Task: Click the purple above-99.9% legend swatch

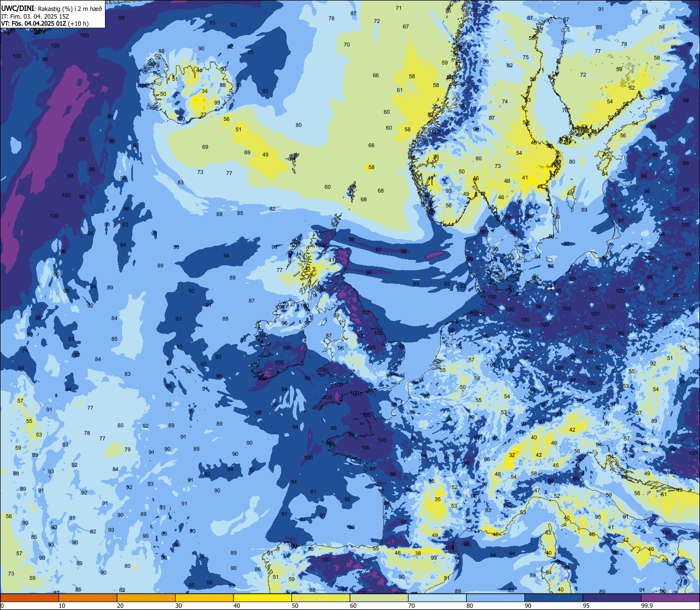Action: point(670,597)
